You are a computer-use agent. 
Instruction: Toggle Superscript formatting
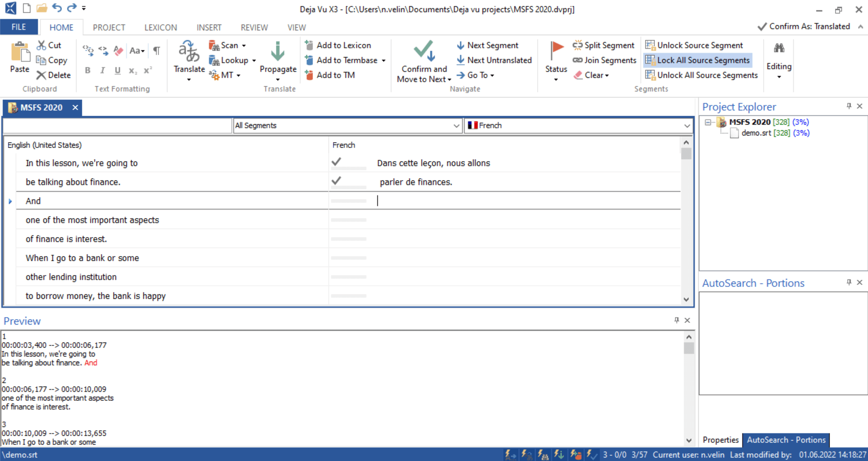(x=147, y=70)
